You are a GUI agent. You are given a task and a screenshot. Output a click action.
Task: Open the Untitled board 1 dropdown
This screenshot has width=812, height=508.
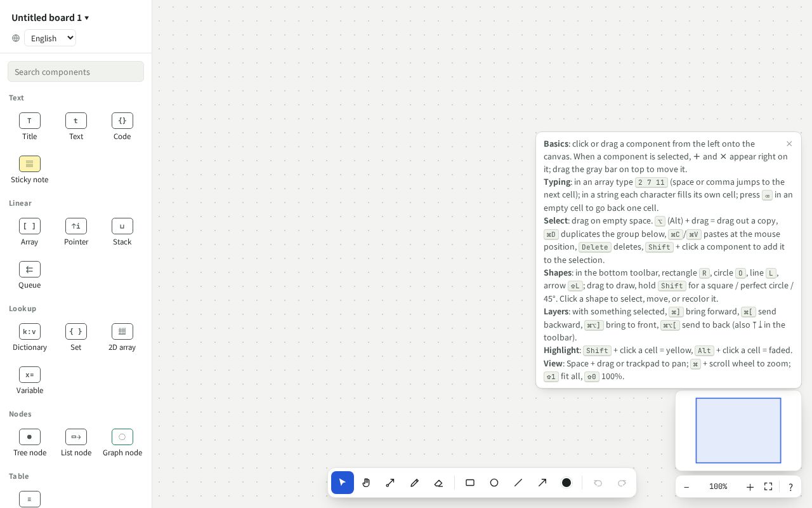click(51, 18)
